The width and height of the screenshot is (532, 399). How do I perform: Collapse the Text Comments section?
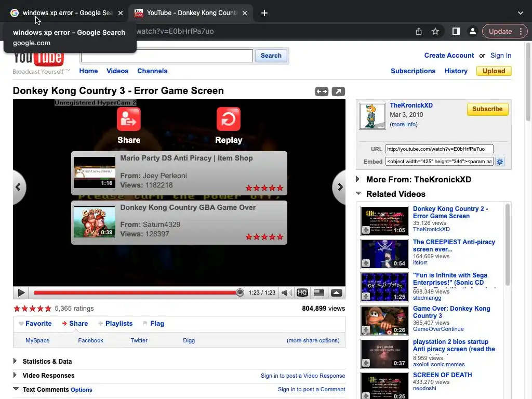16,389
